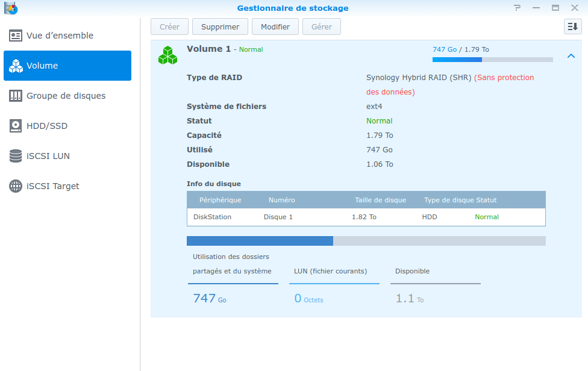Click the 'Système de fichiers' label

pyautogui.click(x=227, y=107)
